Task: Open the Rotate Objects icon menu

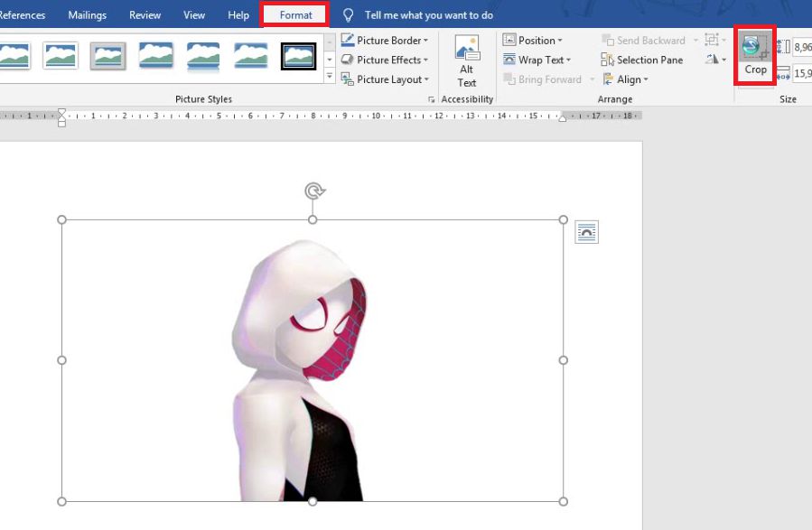Action: (715, 60)
